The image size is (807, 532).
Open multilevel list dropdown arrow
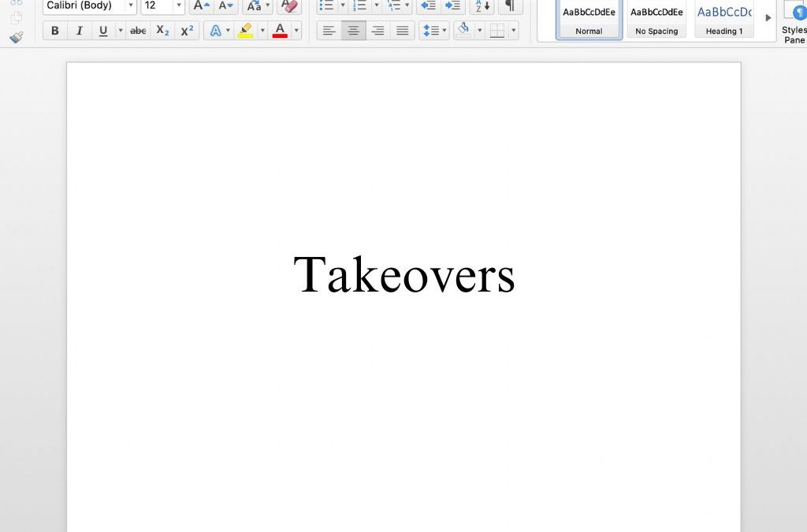click(x=407, y=6)
